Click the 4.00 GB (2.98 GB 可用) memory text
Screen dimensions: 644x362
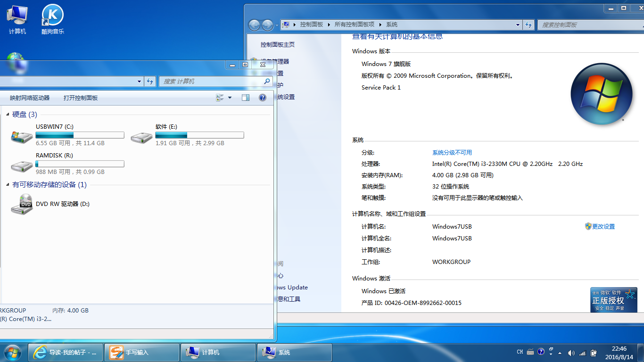point(463,175)
